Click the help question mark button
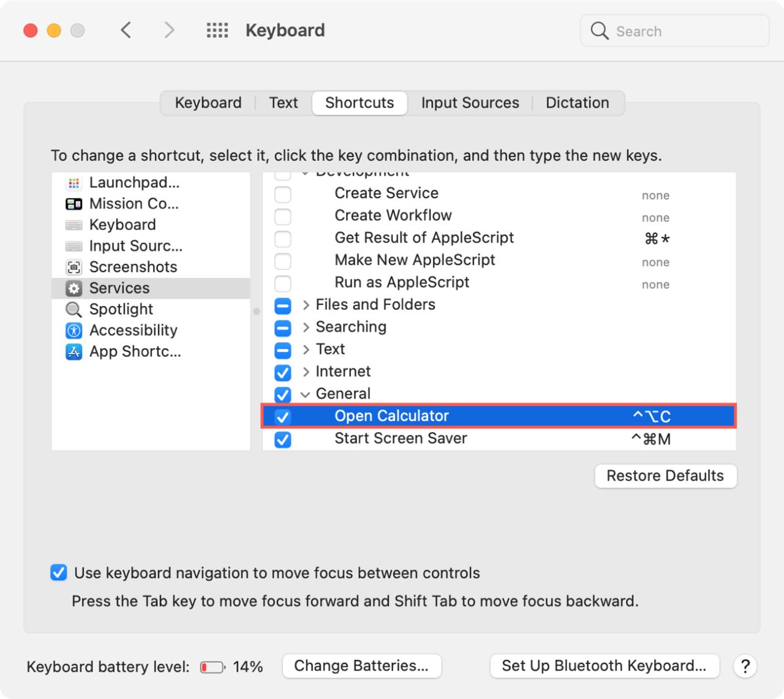 pyautogui.click(x=745, y=666)
